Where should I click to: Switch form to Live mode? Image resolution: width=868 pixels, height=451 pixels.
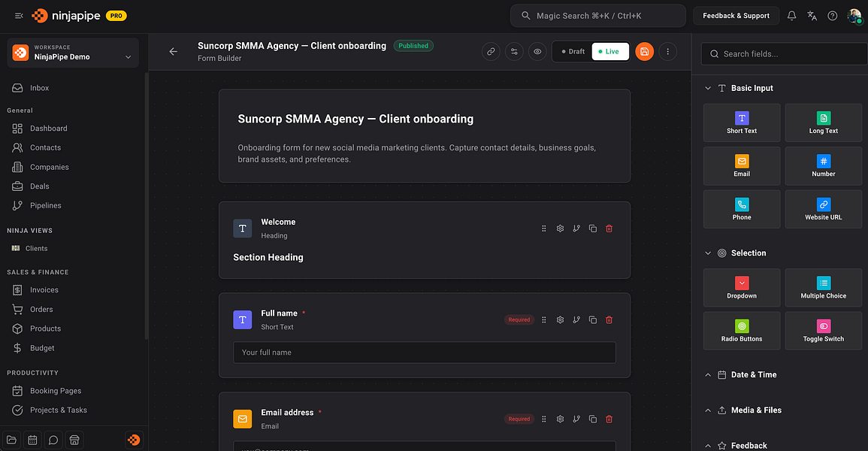(610, 51)
